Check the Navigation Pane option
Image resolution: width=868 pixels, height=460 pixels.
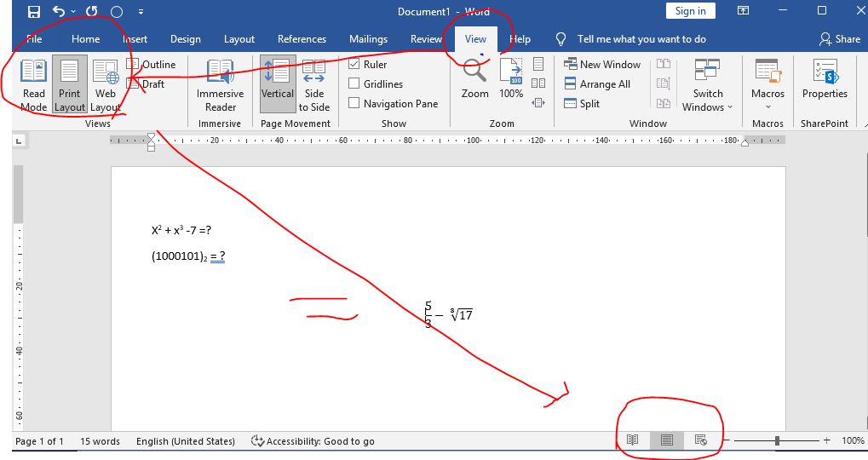tap(354, 104)
